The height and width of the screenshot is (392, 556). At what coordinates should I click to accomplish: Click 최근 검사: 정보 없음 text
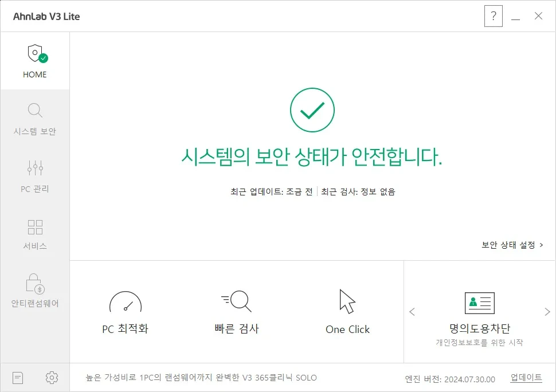pyautogui.click(x=358, y=192)
